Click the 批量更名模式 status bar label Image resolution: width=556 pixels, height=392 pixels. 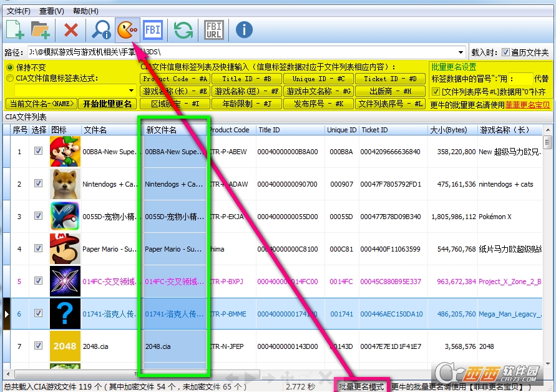[361, 386]
